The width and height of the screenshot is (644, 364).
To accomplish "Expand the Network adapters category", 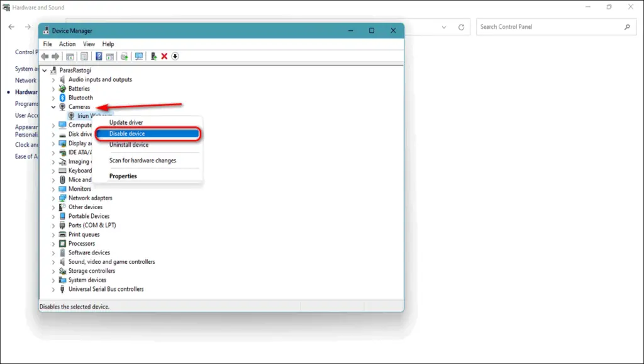I will click(53, 198).
